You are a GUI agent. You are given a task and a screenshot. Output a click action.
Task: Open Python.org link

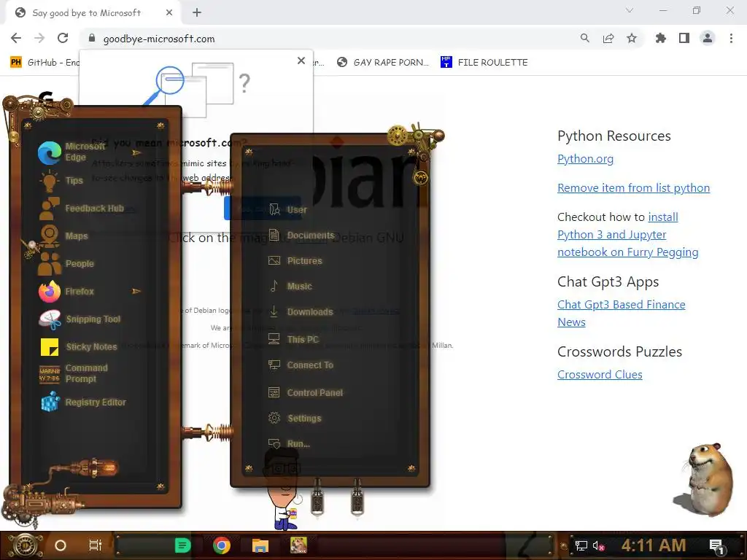tap(586, 158)
